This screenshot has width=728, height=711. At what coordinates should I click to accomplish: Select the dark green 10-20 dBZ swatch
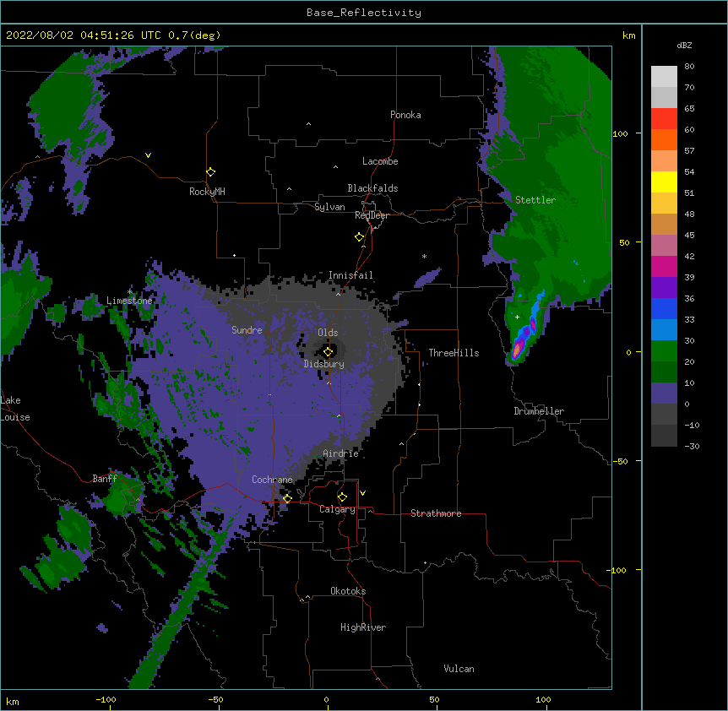click(x=664, y=372)
